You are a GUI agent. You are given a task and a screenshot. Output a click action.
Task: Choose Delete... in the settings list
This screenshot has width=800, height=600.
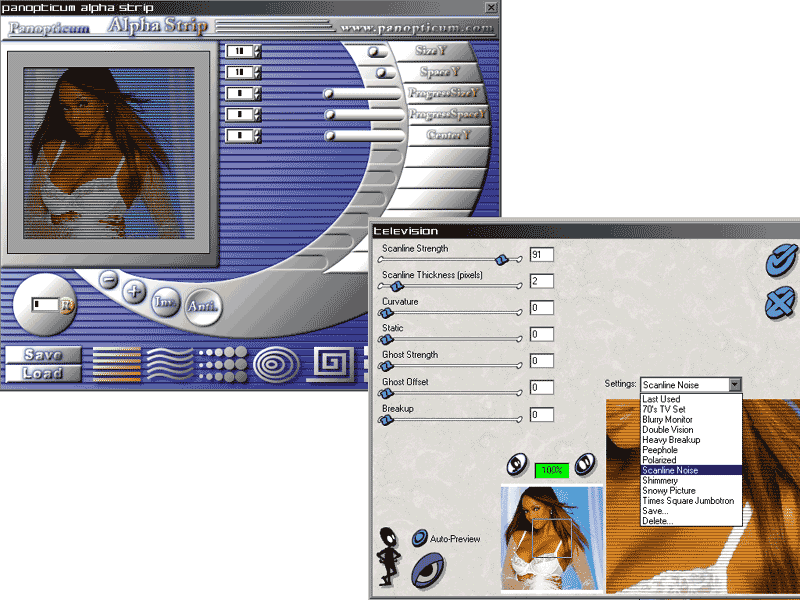pyautogui.click(x=691, y=521)
